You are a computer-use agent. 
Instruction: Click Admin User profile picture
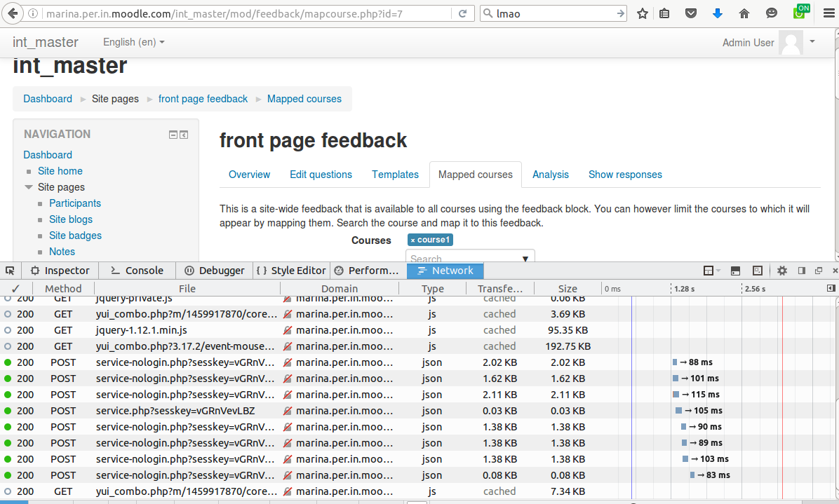point(791,42)
